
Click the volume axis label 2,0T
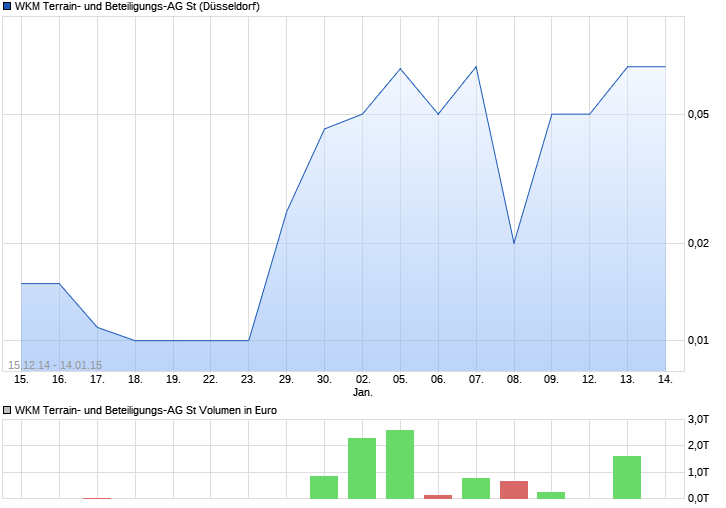point(698,445)
